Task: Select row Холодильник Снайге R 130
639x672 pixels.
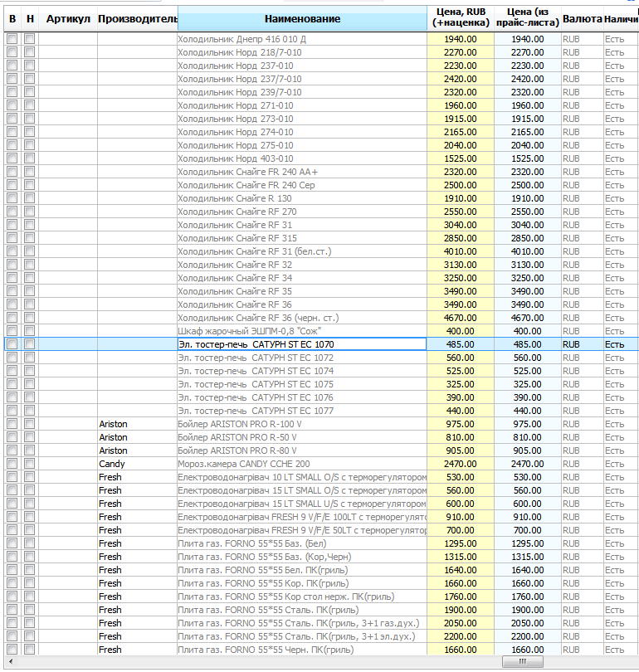Action: [x=321, y=198]
